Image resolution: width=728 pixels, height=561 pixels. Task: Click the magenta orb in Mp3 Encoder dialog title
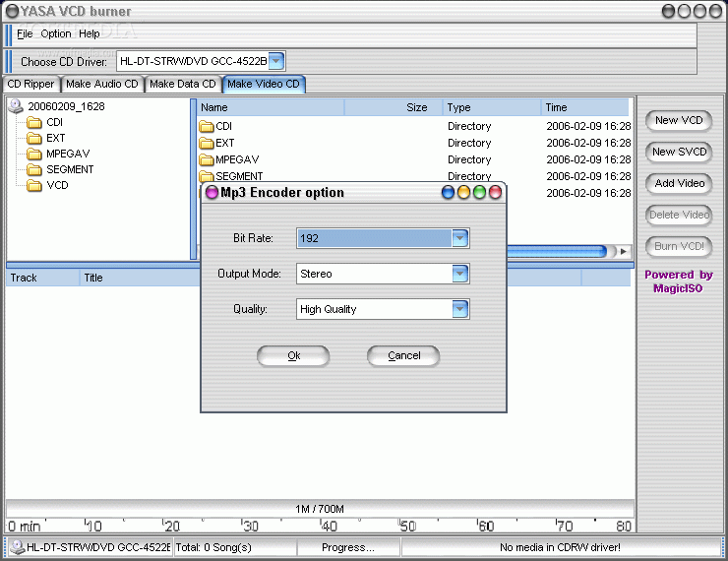212,192
